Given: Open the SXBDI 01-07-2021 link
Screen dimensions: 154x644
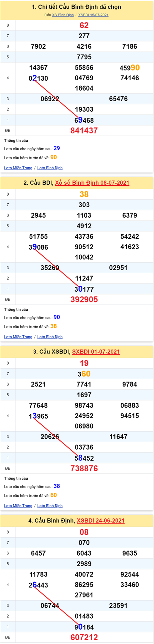Looking at the screenshot, I should [96, 352].
